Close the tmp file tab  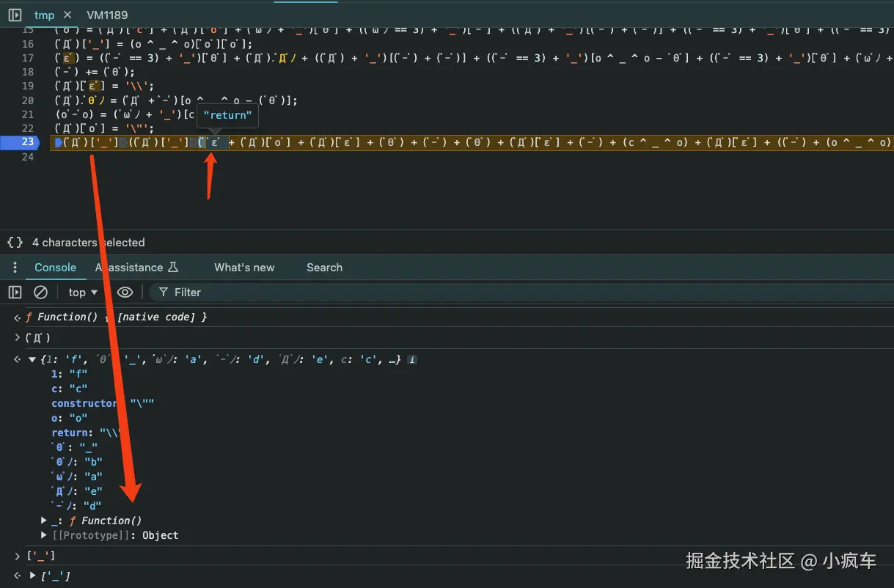click(x=67, y=15)
